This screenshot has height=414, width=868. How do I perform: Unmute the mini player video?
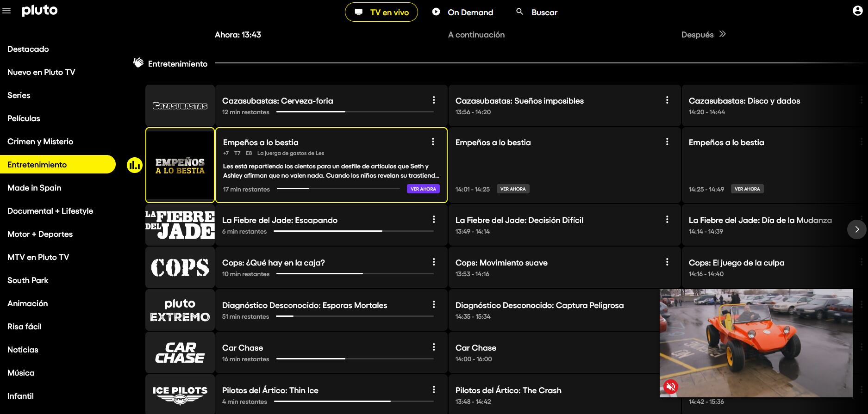[671, 386]
